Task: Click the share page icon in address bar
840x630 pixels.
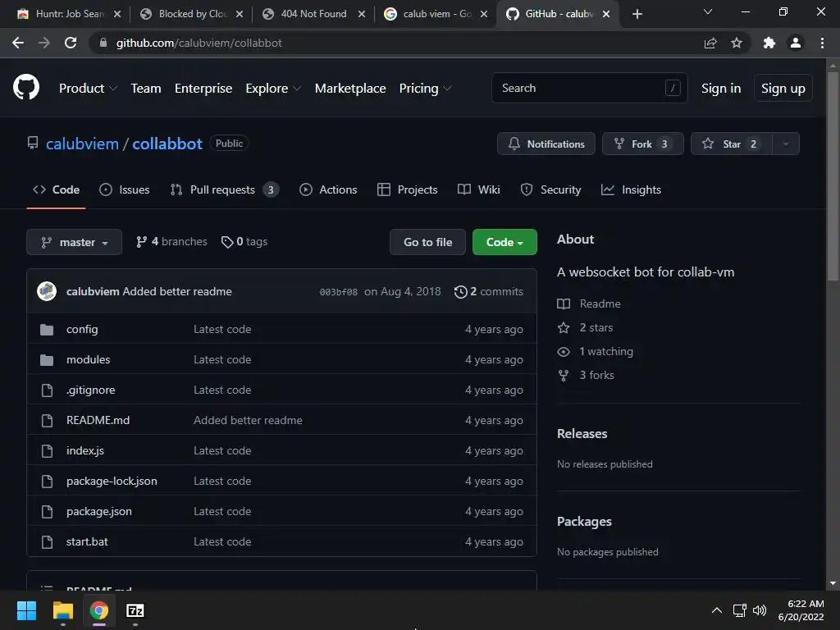Action: (710, 43)
